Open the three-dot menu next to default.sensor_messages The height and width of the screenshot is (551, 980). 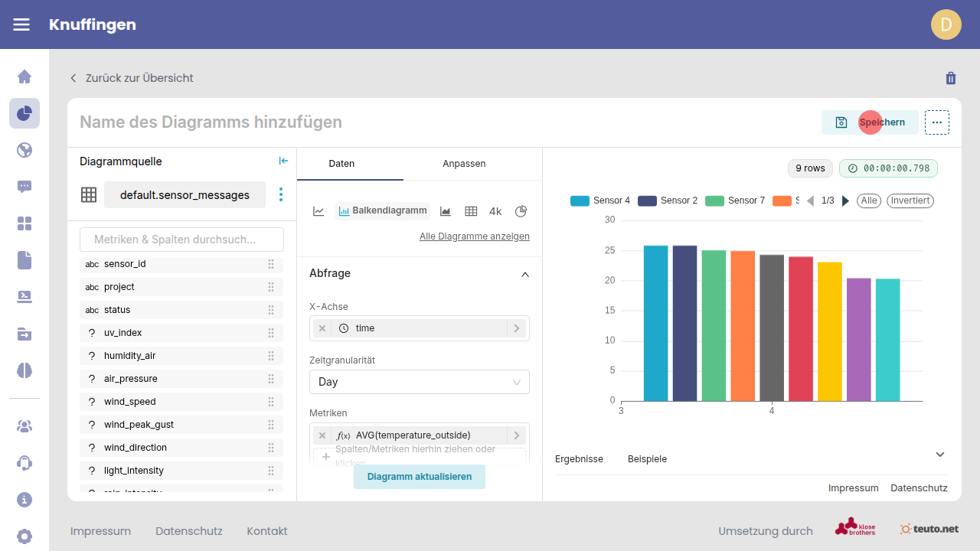281,195
